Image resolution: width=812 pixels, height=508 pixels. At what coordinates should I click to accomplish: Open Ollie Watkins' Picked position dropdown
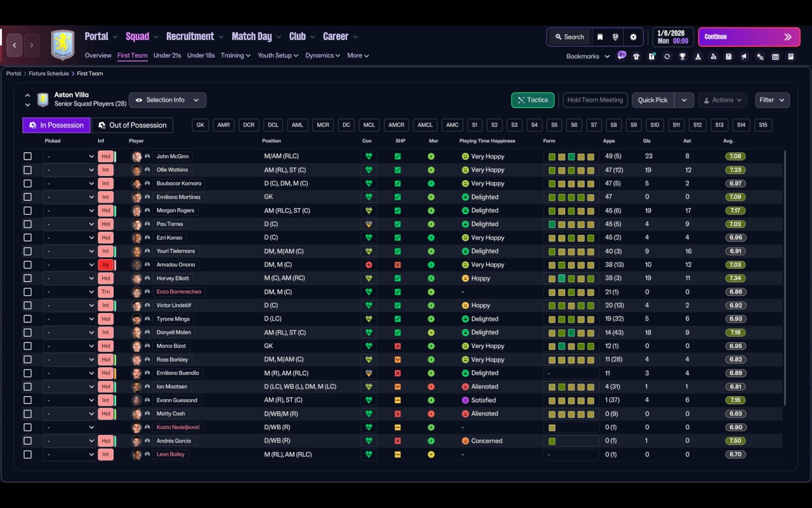[x=70, y=170]
